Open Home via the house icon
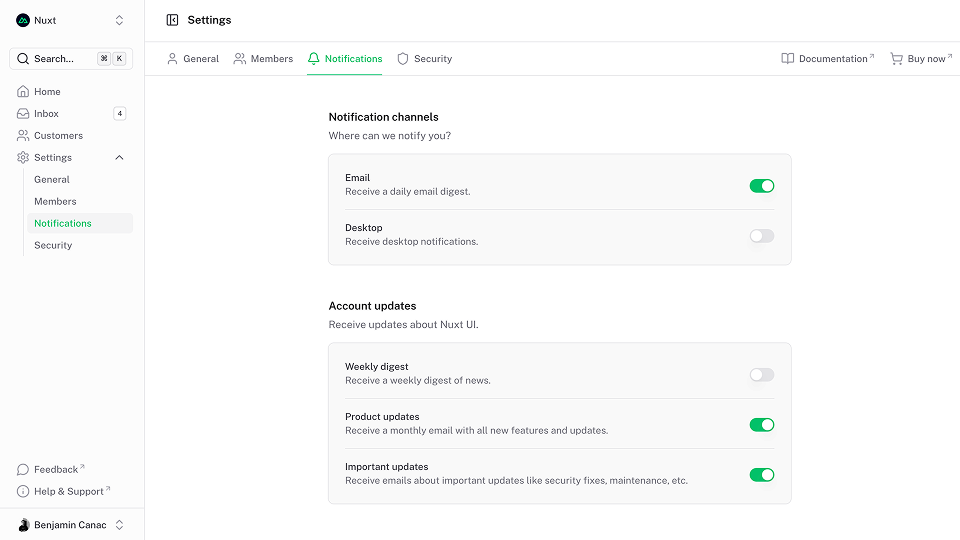 point(23,92)
